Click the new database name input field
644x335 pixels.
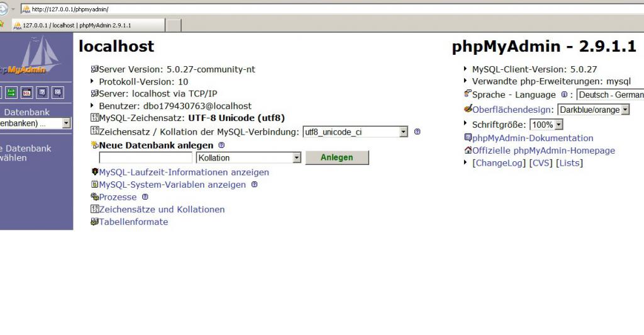pos(145,158)
